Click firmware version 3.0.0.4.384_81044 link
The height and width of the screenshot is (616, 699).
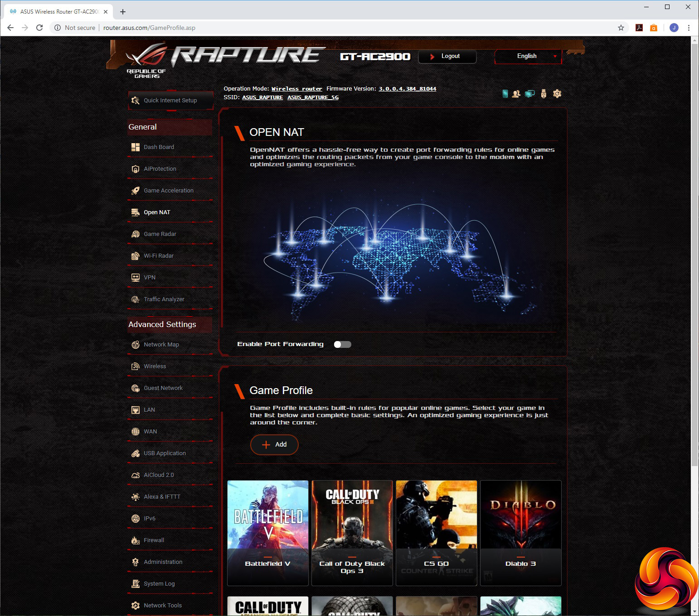tap(408, 89)
